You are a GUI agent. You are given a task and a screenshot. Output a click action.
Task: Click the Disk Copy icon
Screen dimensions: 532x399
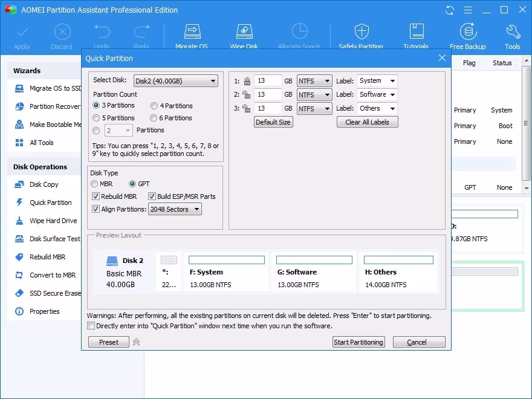tap(19, 184)
